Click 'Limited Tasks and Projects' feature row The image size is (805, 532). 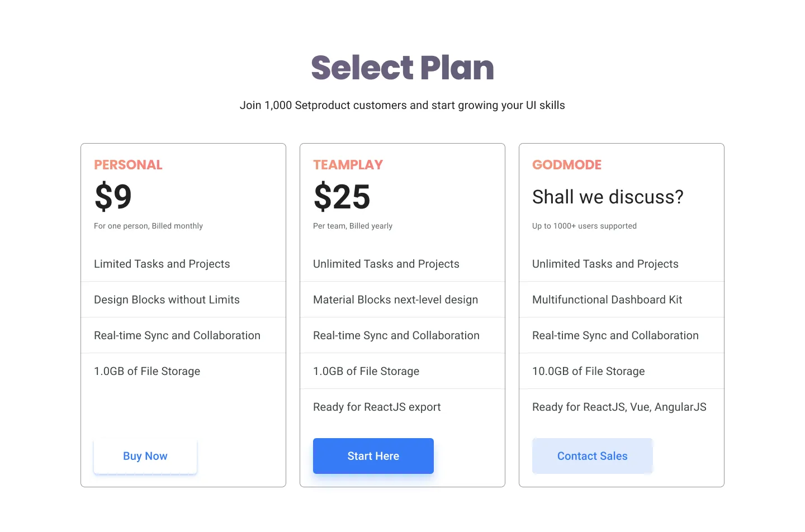point(162,264)
